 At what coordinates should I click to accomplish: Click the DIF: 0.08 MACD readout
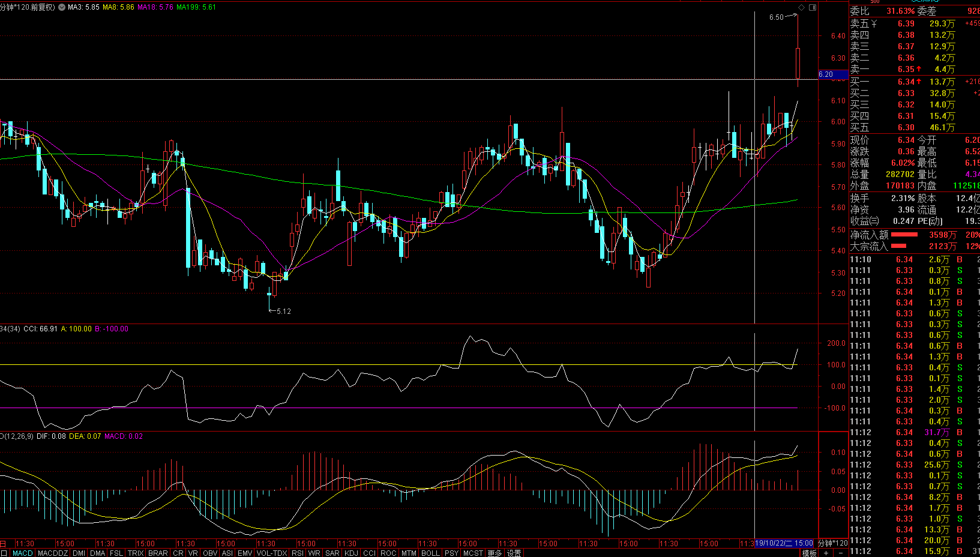[51, 436]
